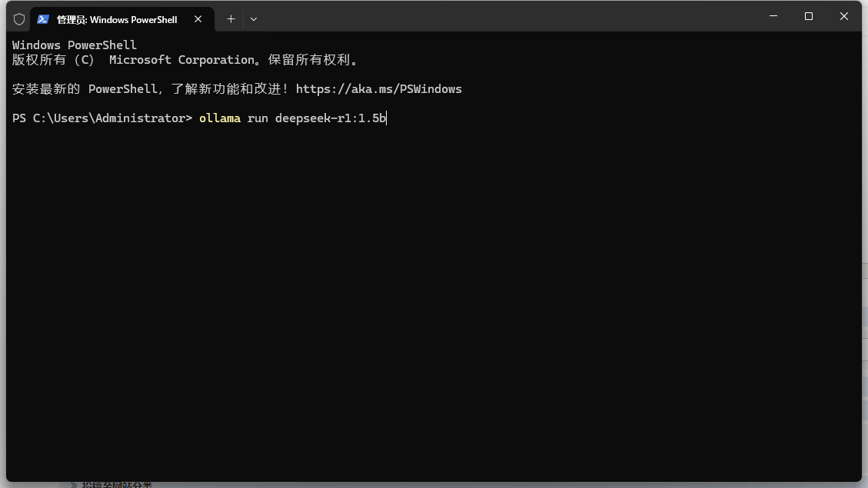Click the 'Microsoft Corporation' copyright line
Image resolution: width=868 pixels, height=488 pixels.
pyautogui.click(x=186, y=60)
